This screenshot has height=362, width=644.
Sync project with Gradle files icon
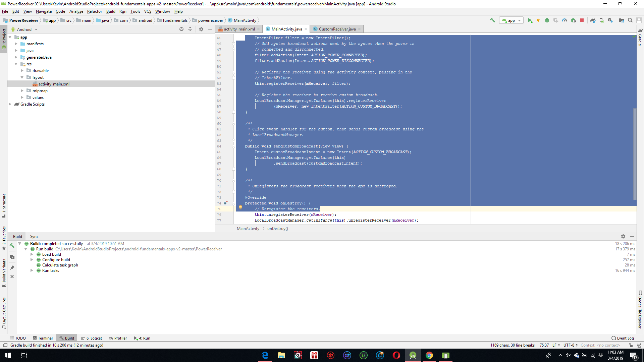click(x=593, y=20)
